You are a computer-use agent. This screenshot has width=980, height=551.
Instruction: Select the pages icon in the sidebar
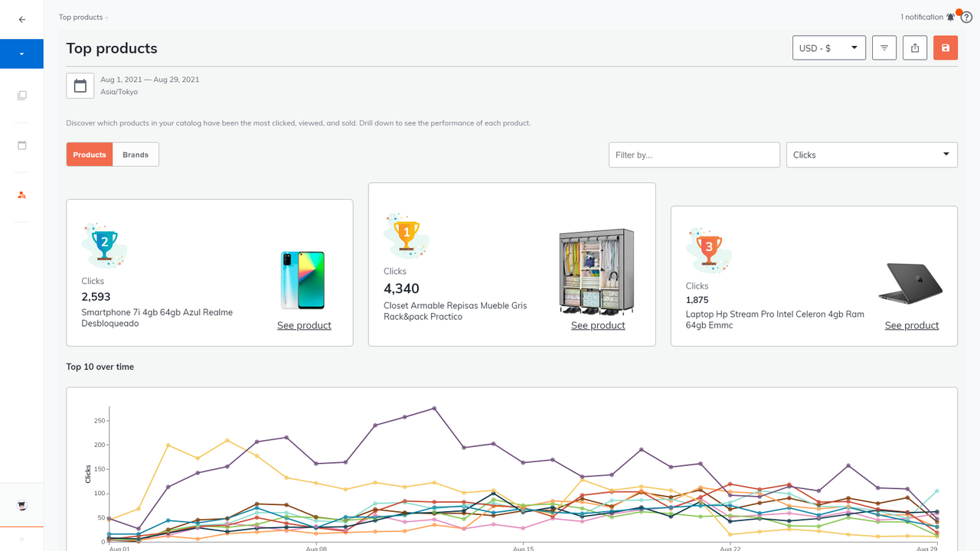tap(21, 95)
